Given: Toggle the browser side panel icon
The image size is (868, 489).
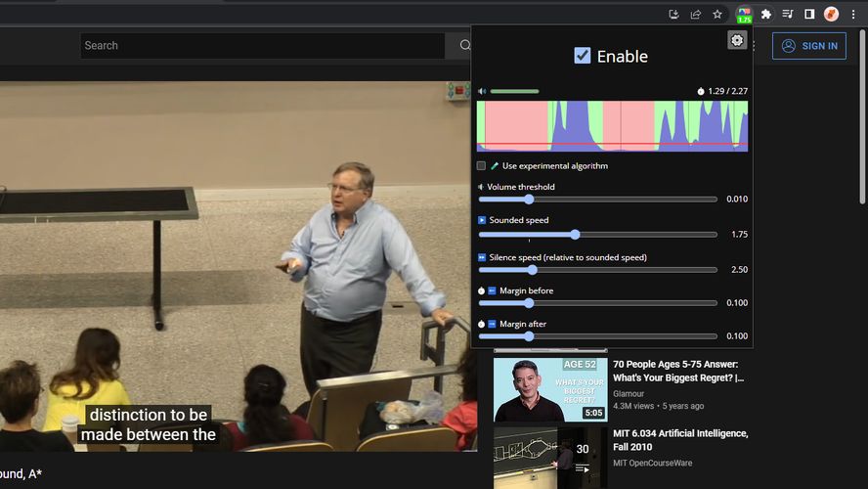Looking at the screenshot, I should click(x=809, y=15).
